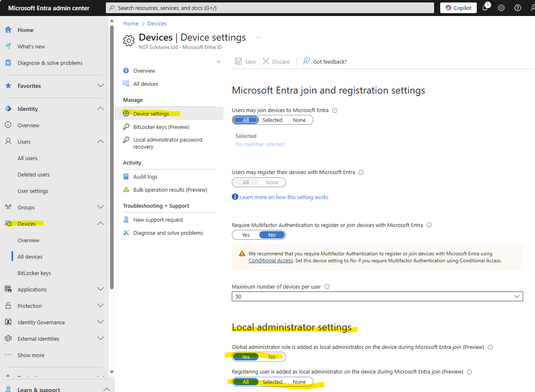Click the Protection lock icon
The width and height of the screenshot is (535, 392).
[8, 306]
